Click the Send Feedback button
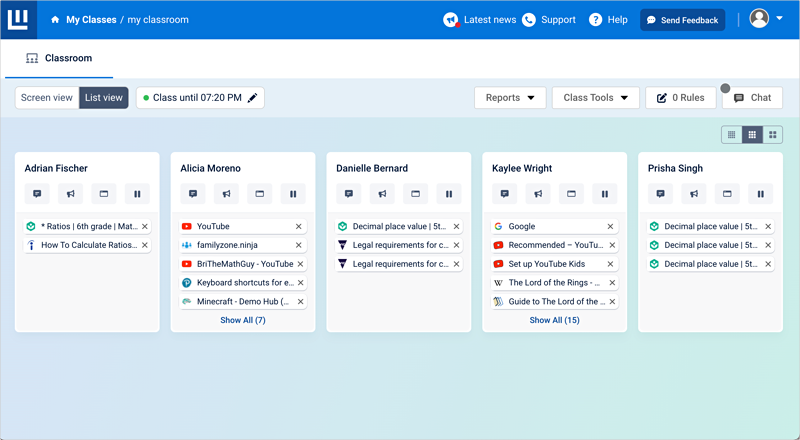The height and width of the screenshot is (440, 800). [x=683, y=20]
